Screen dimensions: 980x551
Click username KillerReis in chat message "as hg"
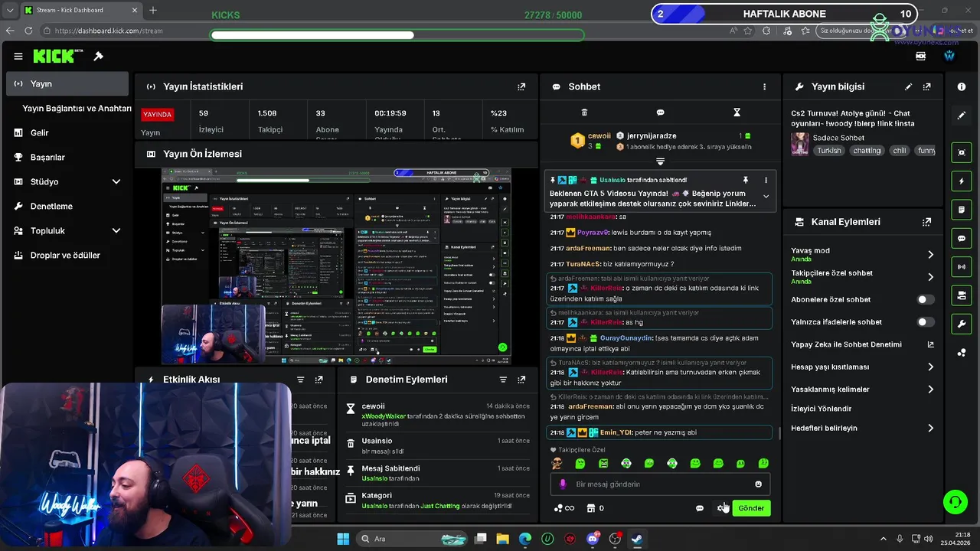606,322
